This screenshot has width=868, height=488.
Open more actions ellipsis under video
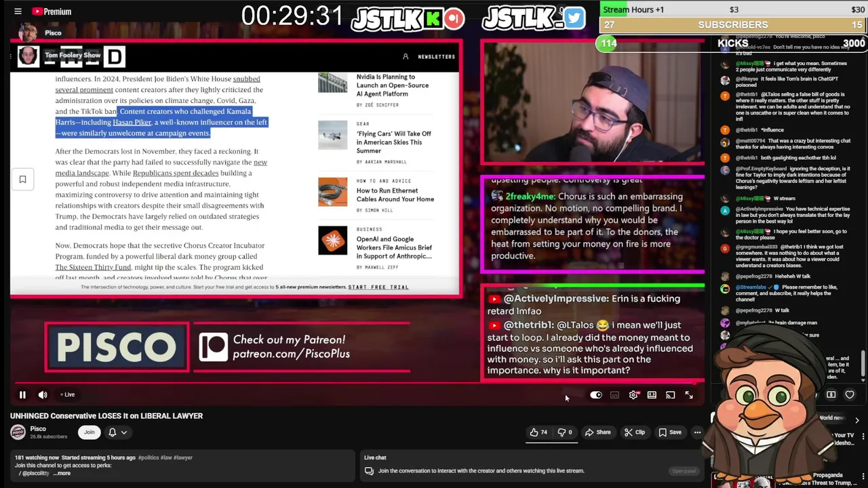pyautogui.click(x=697, y=432)
